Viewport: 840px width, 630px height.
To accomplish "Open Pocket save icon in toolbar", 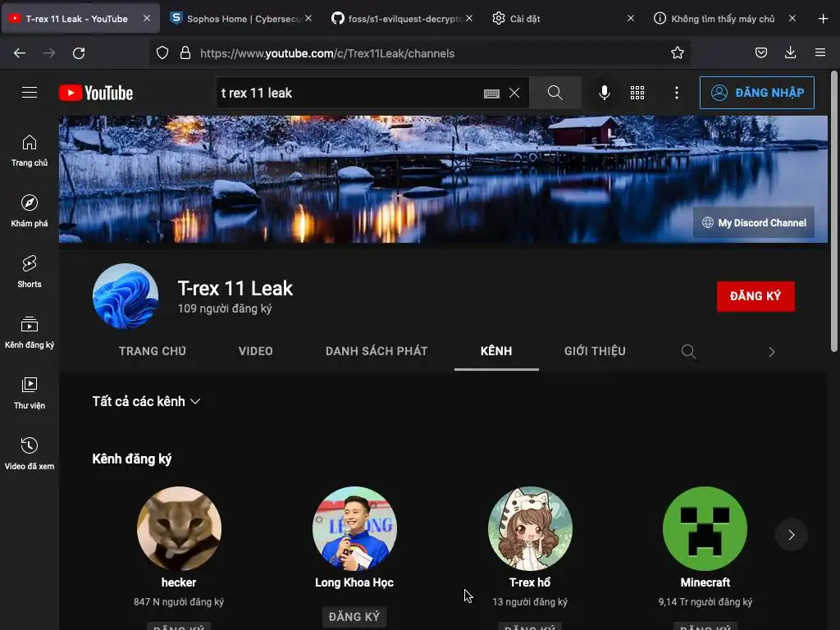I will [760, 52].
